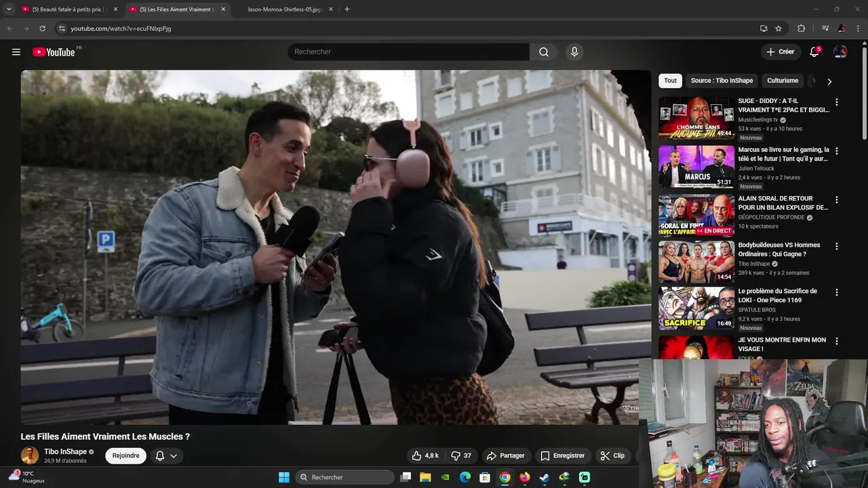Click the YouTube search input field

[x=409, y=52]
